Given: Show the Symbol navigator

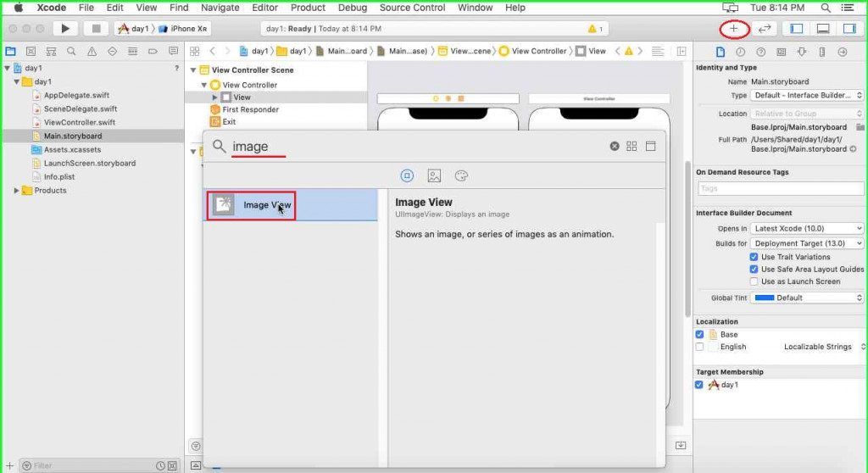Looking at the screenshot, I should pos(51,52).
